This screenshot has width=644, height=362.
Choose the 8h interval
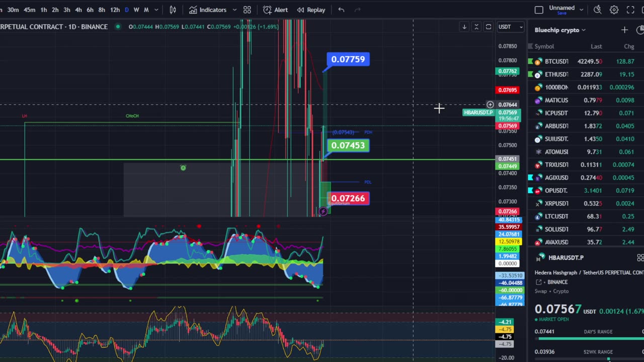click(x=102, y=10)
